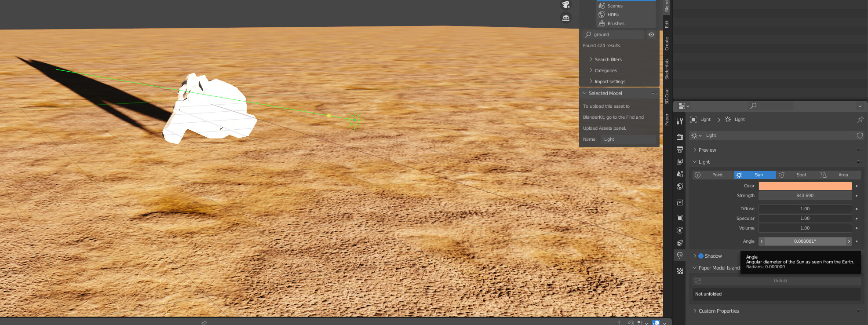Screen dimensions: 868x325
Task: Open the Create sidebar tab
Action: (667, 44)
